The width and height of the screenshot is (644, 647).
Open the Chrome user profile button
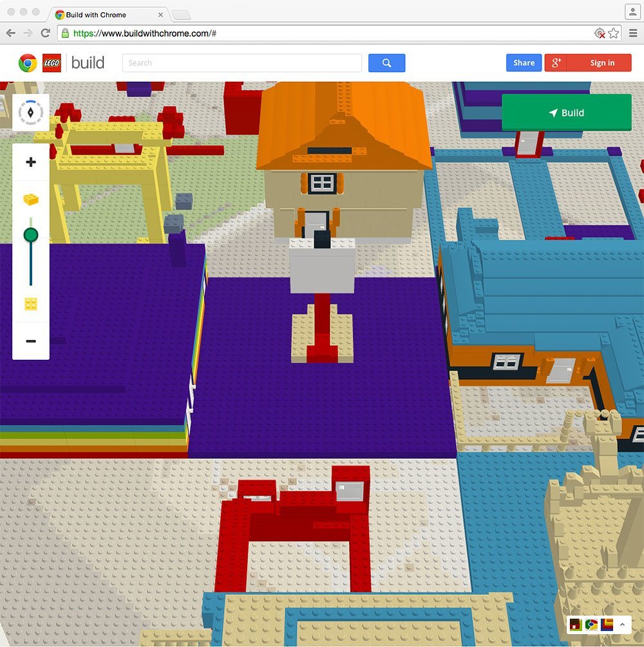[632, 11]
